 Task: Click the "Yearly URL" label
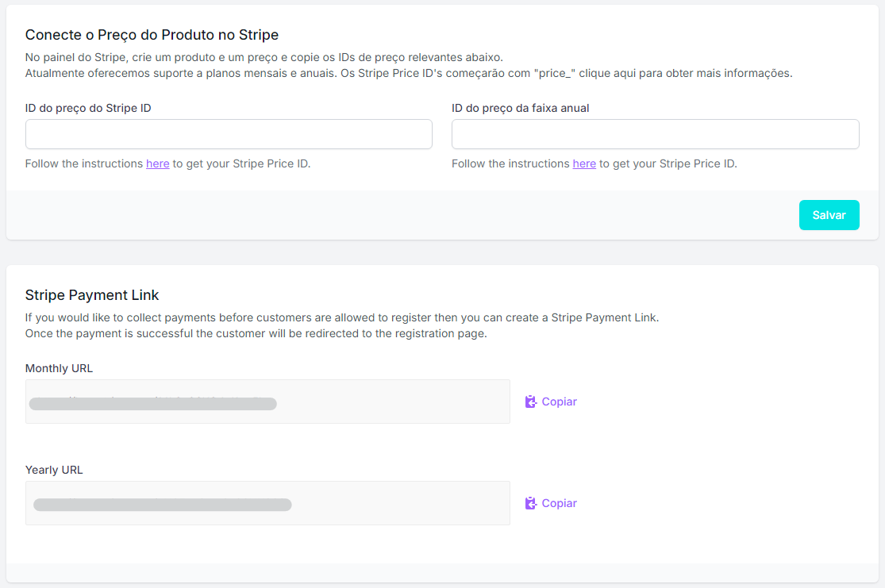(x=54, y=470)
